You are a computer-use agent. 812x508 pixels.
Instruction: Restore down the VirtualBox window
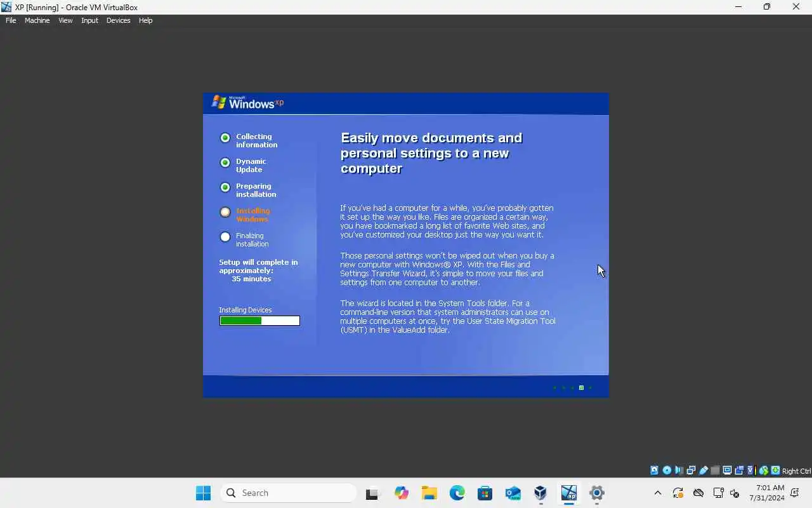coord(767,7)
